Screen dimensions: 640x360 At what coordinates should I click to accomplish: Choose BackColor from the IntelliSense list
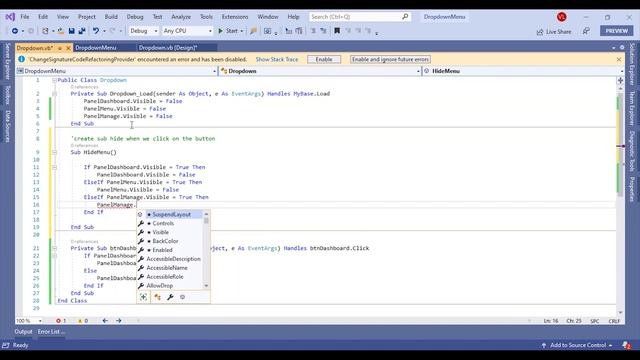(170, 241)
